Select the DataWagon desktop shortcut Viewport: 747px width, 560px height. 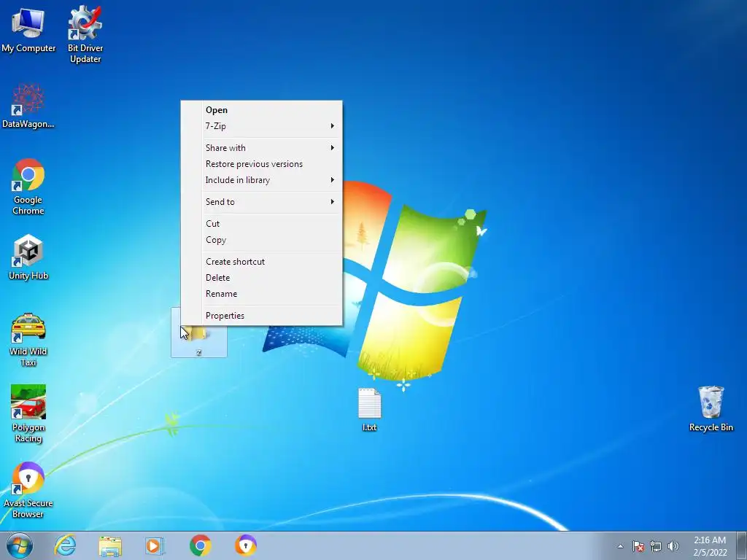point(28,106)
